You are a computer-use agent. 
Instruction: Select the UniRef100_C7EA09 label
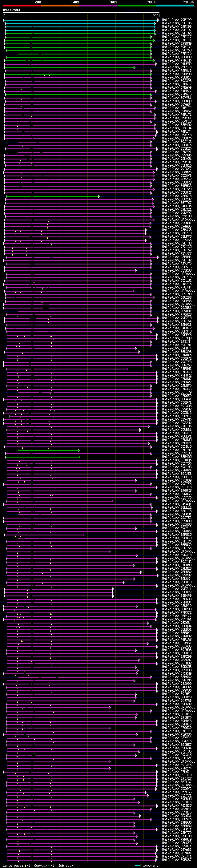click(x=177, y=88)
